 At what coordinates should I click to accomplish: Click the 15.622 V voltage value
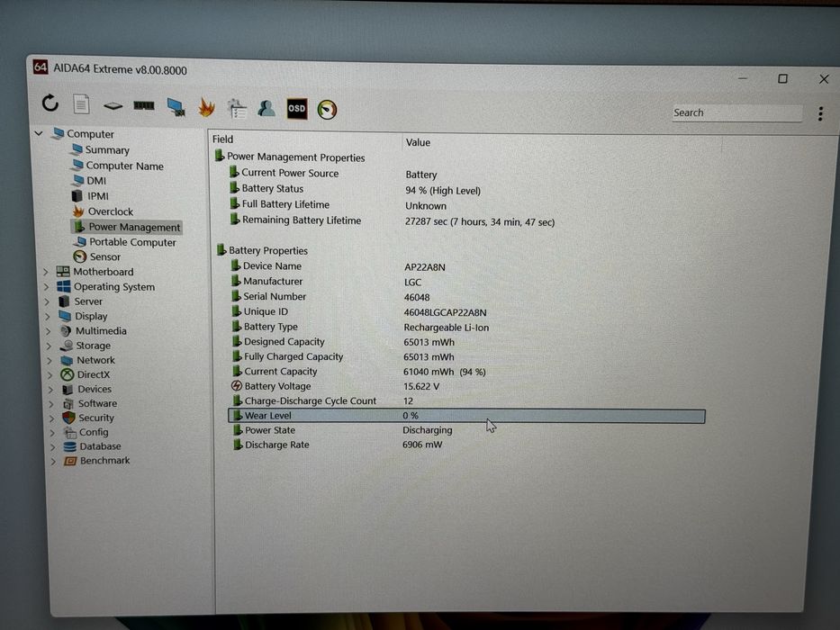click(421, 386)
